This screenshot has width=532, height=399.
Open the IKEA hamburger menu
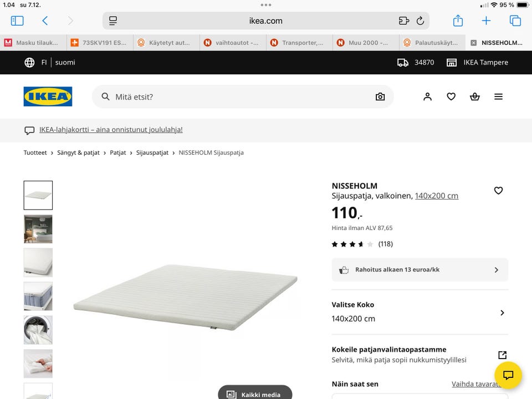click(498, 96)
